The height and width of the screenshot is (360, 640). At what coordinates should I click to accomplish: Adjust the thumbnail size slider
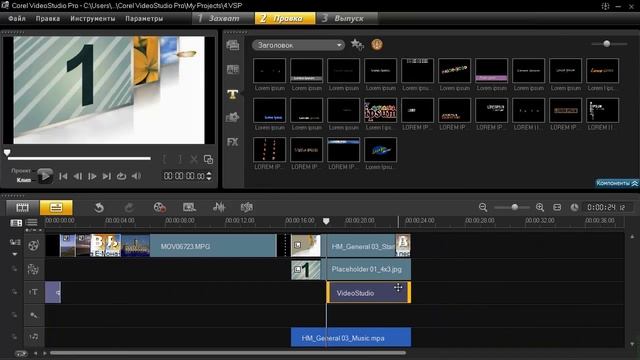(x=607, y=44)
